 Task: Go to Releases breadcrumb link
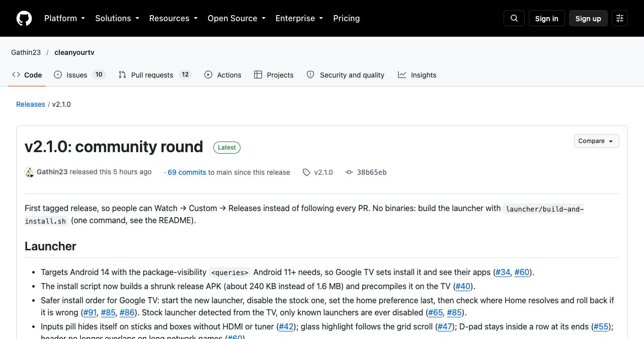(x=31, y=104)
